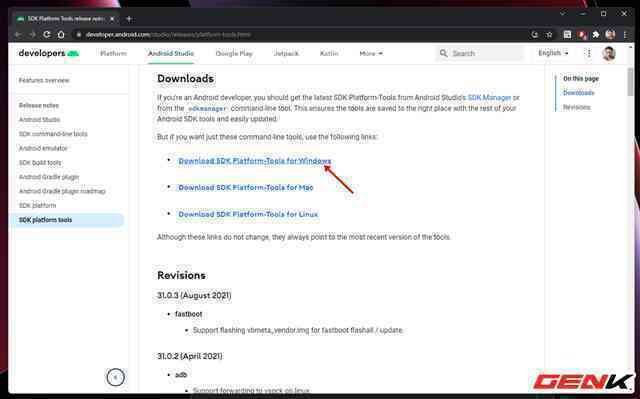Close the SDK Platform Tools tab
Screen dimensions: 640x399
pos(112,19)
